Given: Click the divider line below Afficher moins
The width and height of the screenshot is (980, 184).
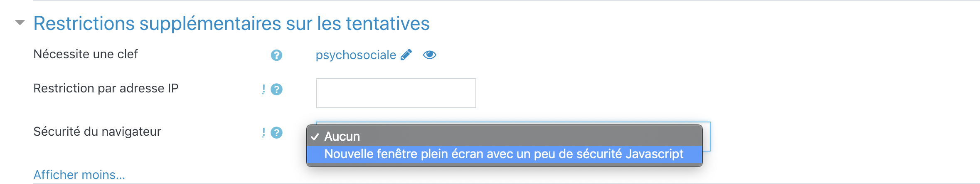Looking at the screenshot, I should (x=499, y=183).
